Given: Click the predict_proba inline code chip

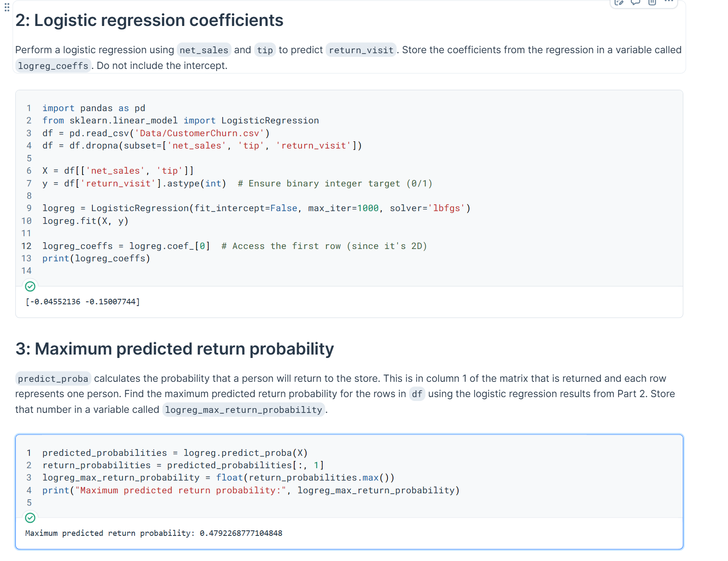Looking at the screenshot, I should click(52, 378).
